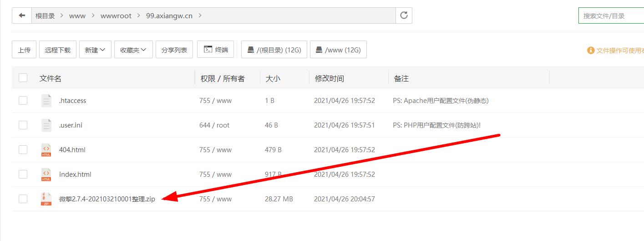Click the 权限 / 所有者 column header

[x=223, y=78]
